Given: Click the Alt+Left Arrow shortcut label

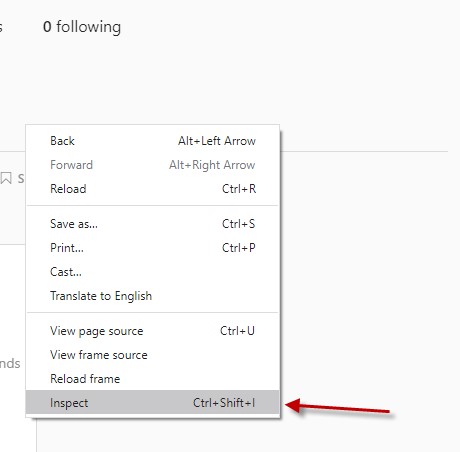Looking at the screenshot, I should [217, 141].
